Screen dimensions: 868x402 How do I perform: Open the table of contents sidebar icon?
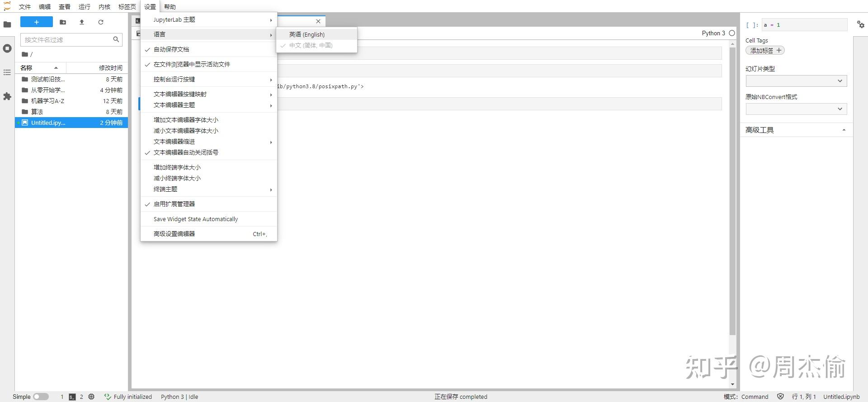pos(7,72)
